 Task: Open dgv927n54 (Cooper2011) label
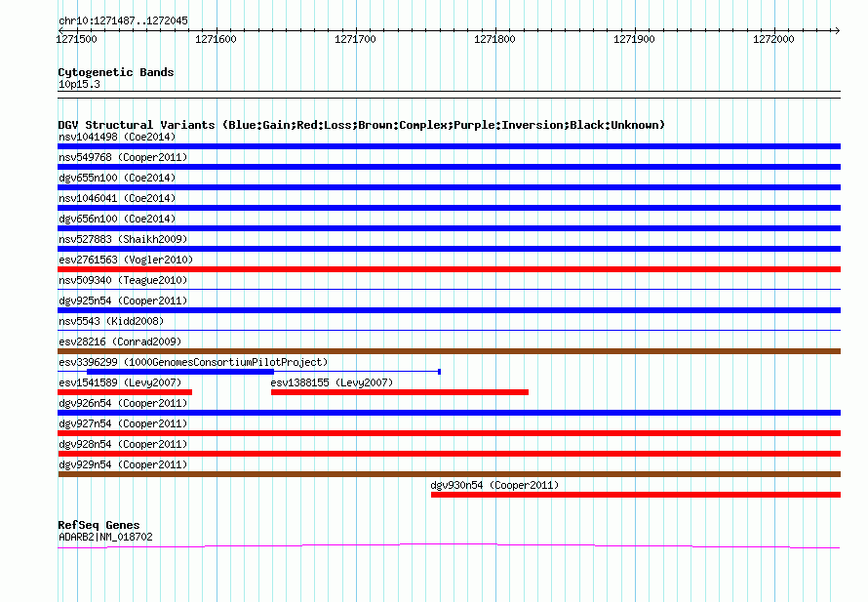click(123, 423)
